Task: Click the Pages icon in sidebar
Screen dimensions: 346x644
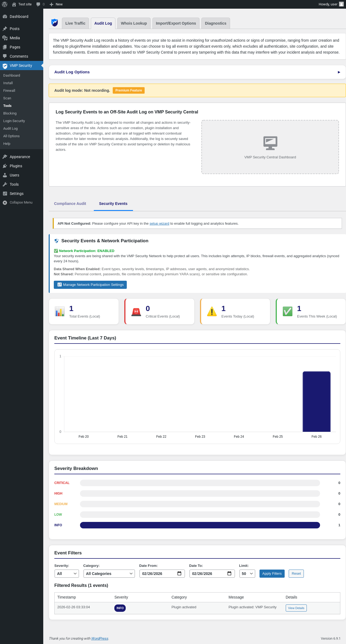Action: tap(5, 47)
